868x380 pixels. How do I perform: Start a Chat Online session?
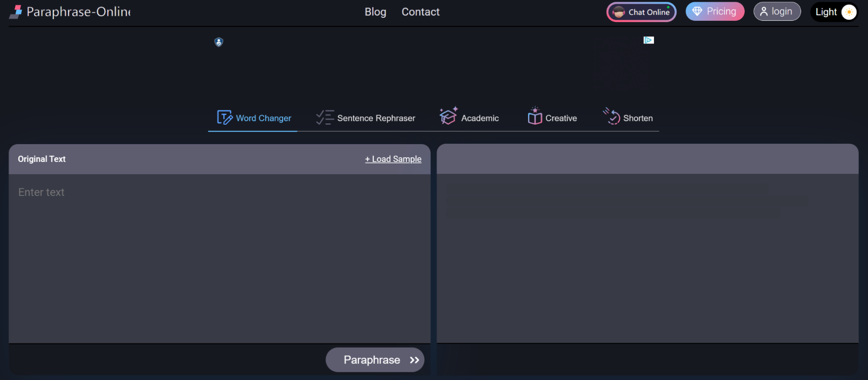point(641,12)
